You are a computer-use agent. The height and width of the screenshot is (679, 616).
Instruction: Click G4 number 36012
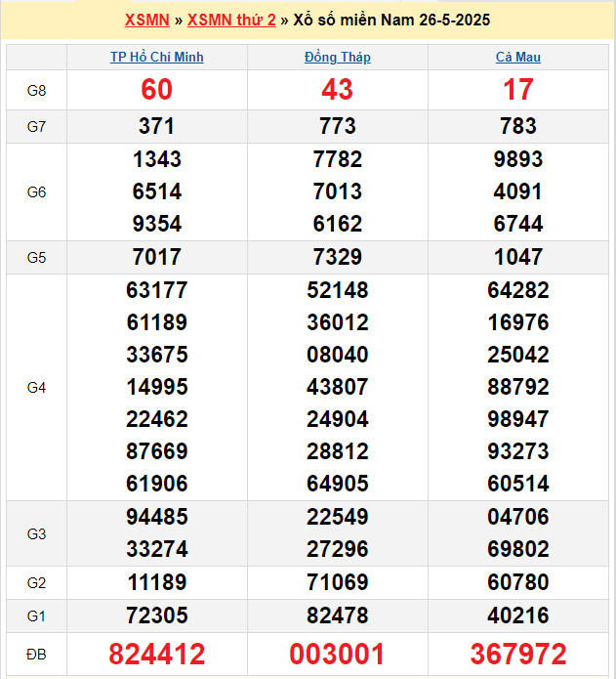point(338,322)
